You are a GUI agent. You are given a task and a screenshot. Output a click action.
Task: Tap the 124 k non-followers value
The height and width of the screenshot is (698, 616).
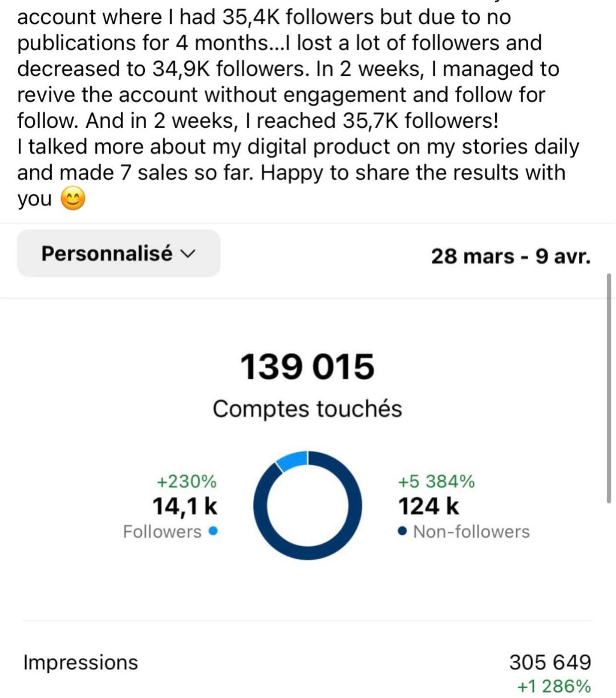pyautogui.click(x=428, y=506)
